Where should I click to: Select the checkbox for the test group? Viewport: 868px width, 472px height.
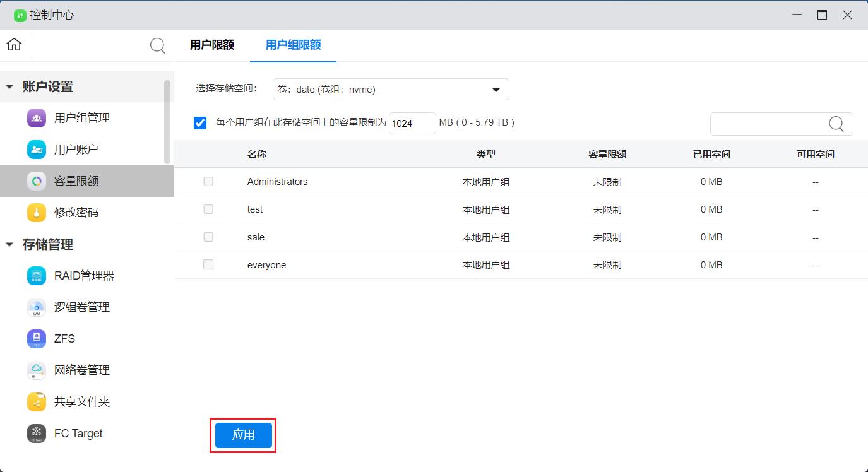click(208, 209)
